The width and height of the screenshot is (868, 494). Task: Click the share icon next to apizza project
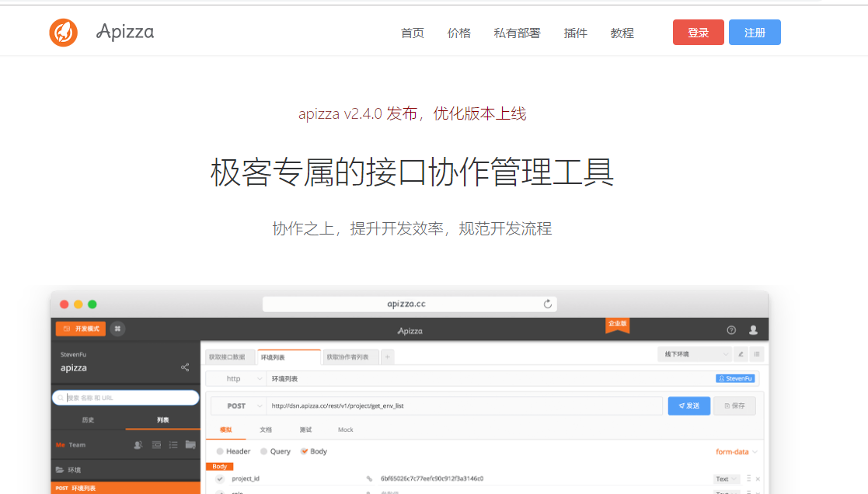pos(185,367)
